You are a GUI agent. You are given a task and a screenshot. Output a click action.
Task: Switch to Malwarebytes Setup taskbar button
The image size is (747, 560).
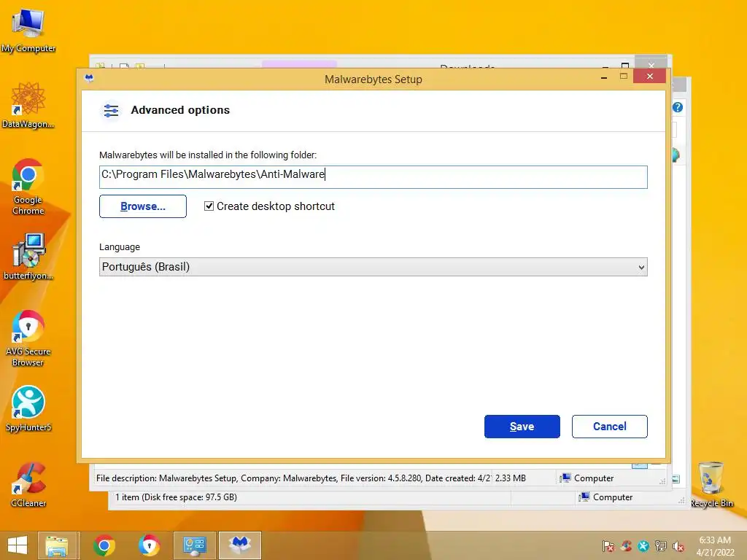pos(239,545)
